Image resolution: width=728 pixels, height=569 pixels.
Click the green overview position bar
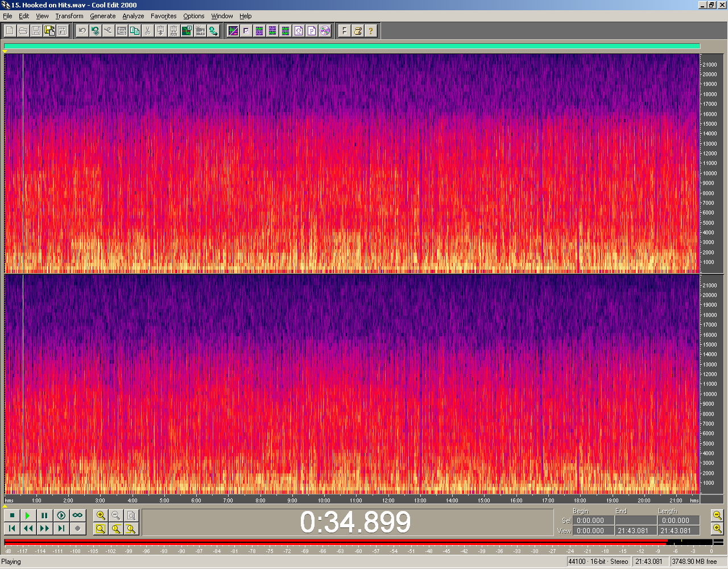tap(351, 47)
